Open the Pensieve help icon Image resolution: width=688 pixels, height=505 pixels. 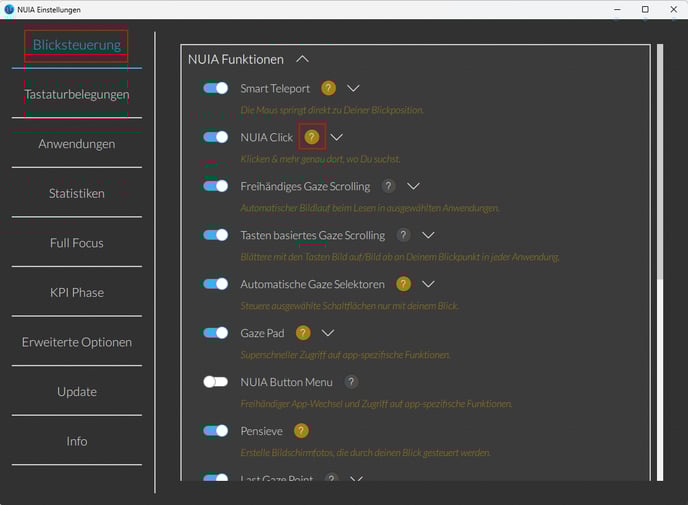point(301,431)
